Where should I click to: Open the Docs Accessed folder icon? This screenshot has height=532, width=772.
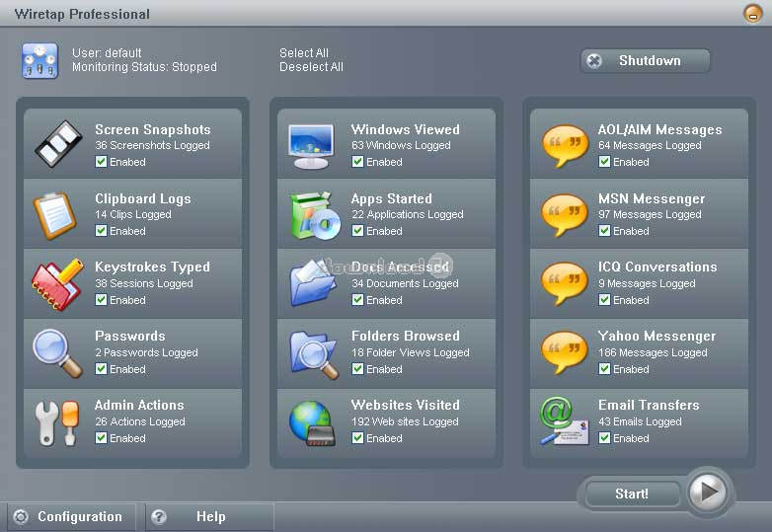[x=313, y=282]
